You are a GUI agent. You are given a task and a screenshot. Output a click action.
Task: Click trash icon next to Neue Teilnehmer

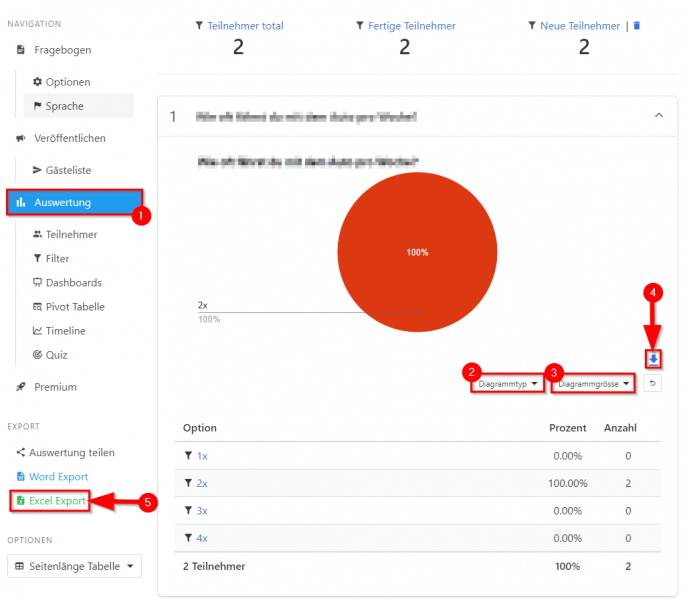tap(637, 26)
